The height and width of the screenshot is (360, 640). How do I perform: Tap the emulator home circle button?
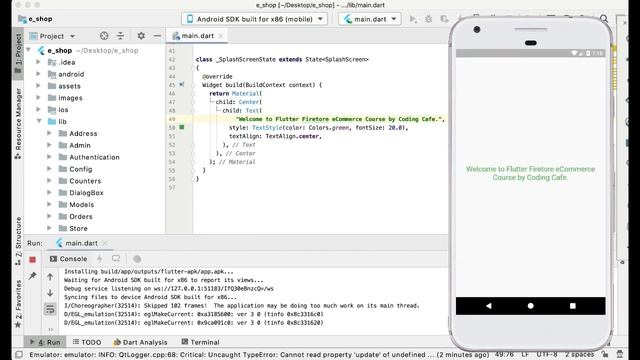531,306
